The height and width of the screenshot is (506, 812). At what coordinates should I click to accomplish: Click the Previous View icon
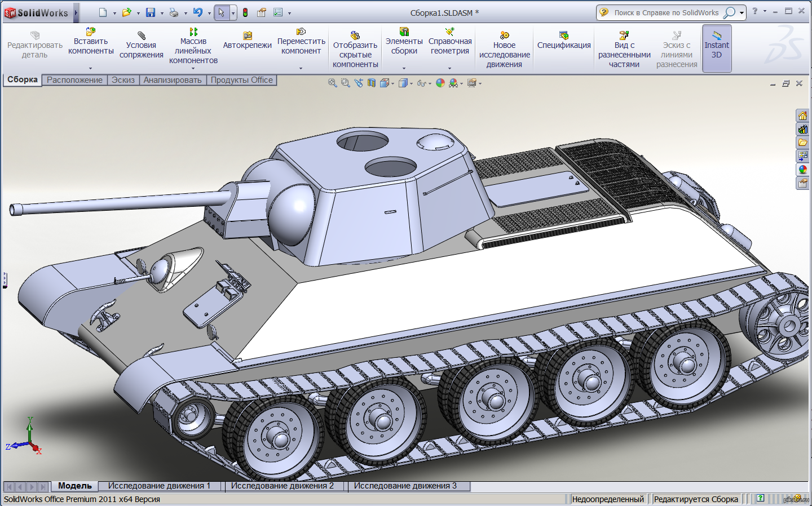pos(359,83)
